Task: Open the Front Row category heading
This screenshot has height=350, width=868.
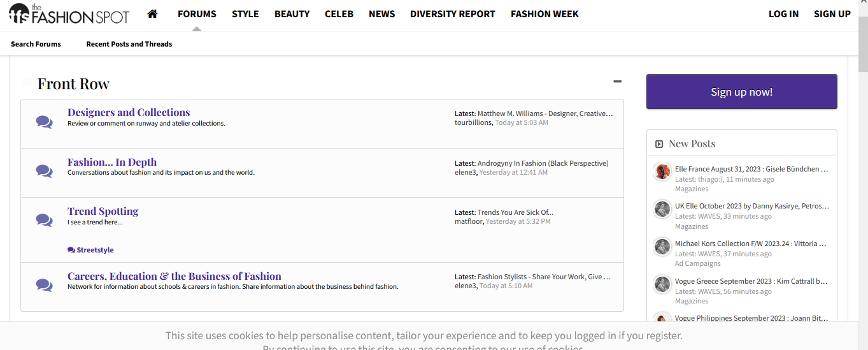Action: (x=73, y=84)
